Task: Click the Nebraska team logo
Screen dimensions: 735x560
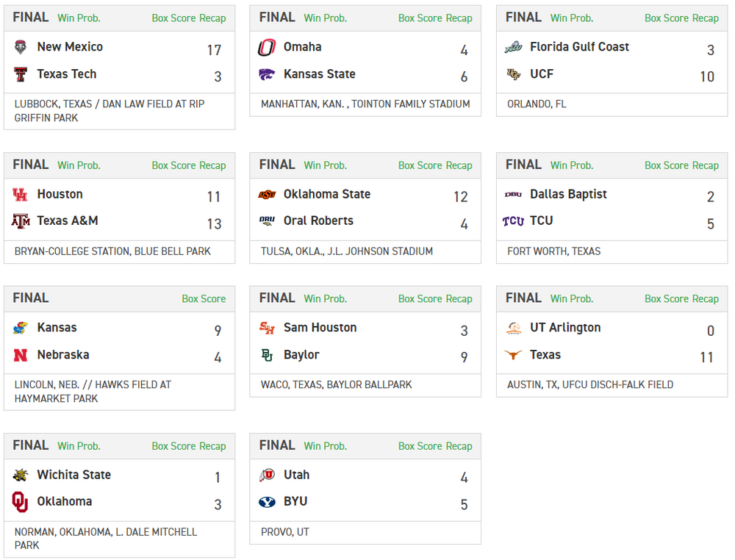Action: click(x=21, y=355)
